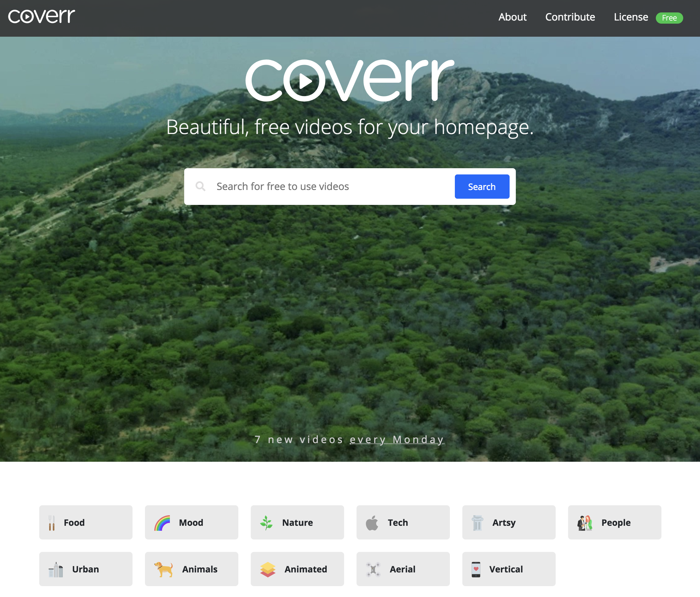Open the Vertical category
The height and width of the screenshot is (597, 700).
click(509, 569)
